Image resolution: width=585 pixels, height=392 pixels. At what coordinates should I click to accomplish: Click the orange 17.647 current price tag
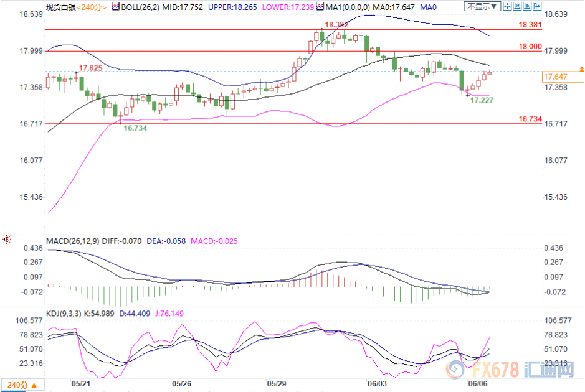tap(556, 77)
